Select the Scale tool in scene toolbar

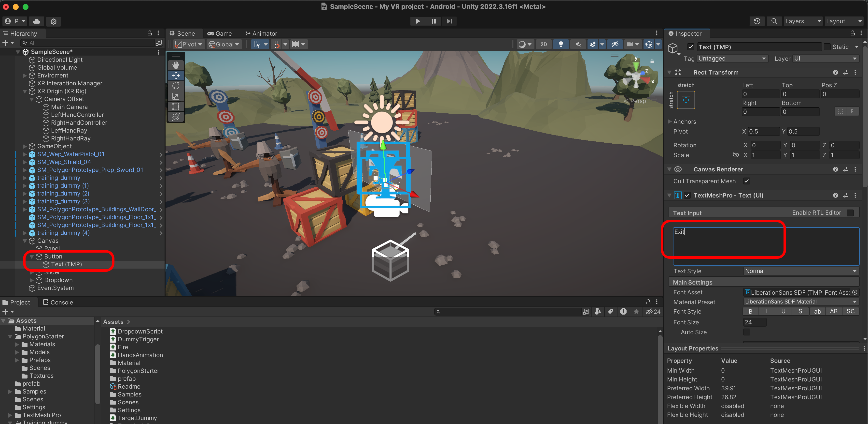point(176,96)
